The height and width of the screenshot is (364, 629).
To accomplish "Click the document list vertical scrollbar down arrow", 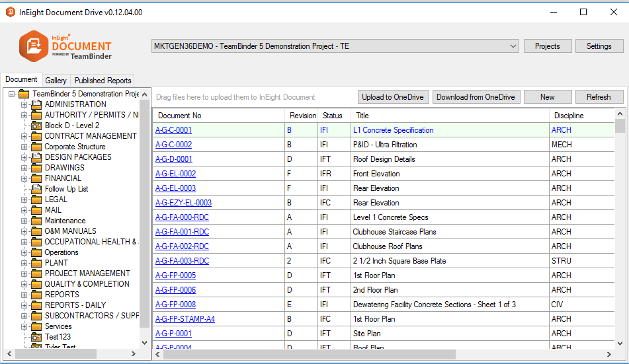I will point(620,344).
